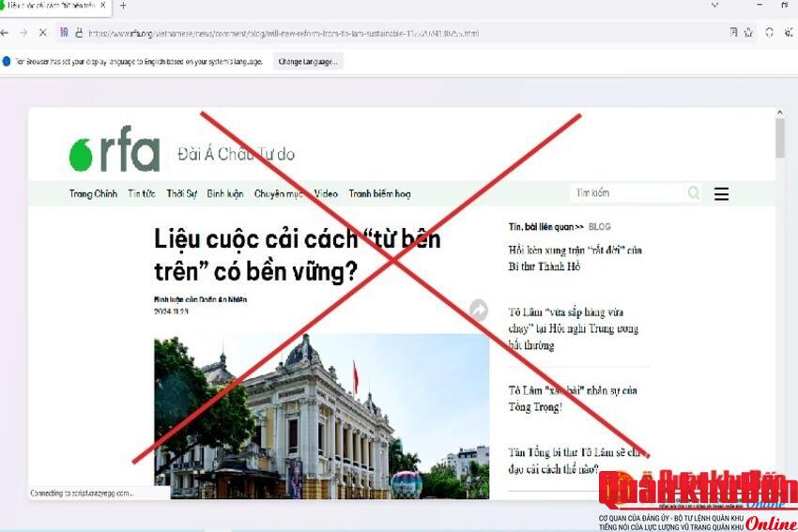Open Trang Chính menu item
Viewport: 798px width, 532px height.
click(x=93, y=194)
